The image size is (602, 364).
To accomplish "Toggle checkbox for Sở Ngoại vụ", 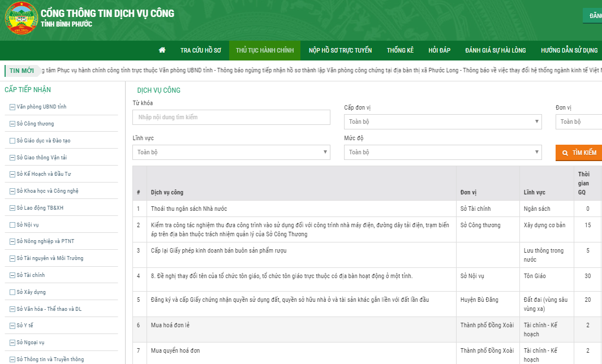I will [x=12, y=343].
